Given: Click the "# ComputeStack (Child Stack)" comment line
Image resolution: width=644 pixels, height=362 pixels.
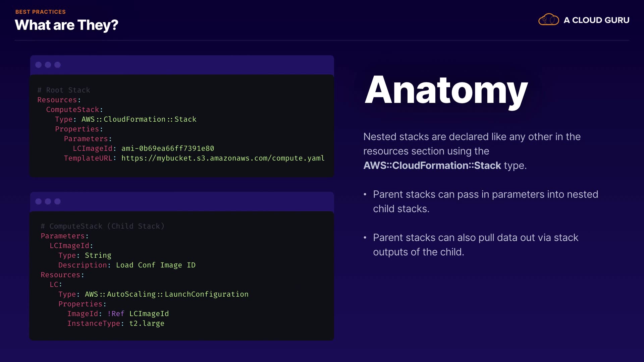Looking at the screenshot, I should [x=103, y=226].
